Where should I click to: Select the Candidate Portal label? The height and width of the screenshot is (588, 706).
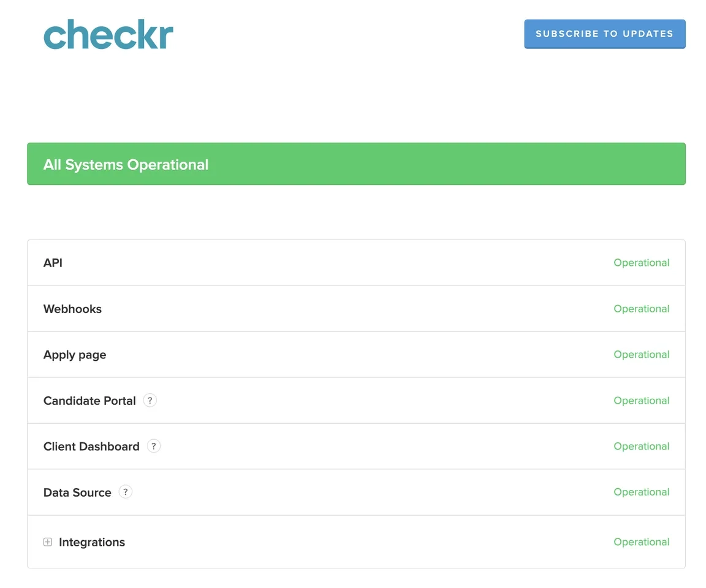[89, 401]
